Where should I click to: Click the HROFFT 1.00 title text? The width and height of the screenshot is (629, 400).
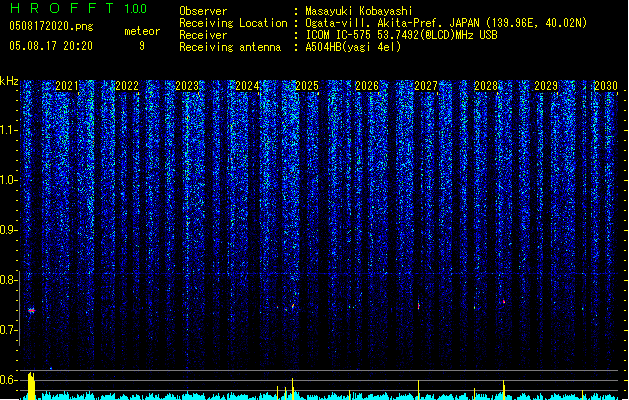click(78, 8)
